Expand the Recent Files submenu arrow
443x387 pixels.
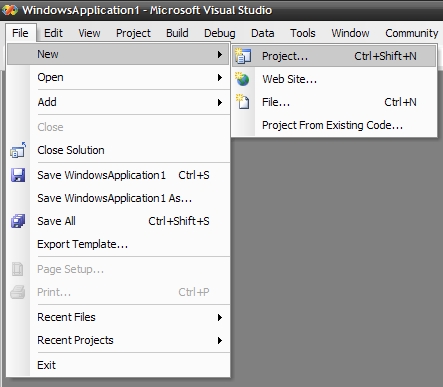220,317
